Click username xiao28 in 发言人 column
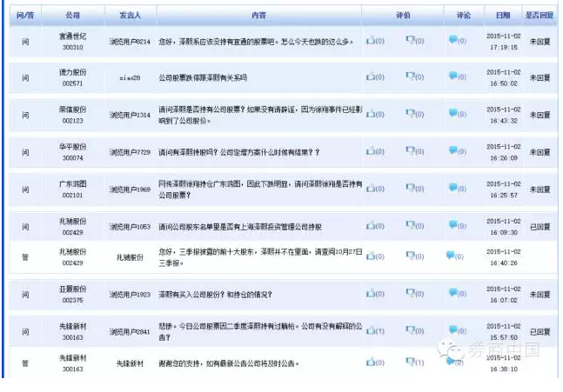Screen dimensions: 563x392 click(130, 77)
